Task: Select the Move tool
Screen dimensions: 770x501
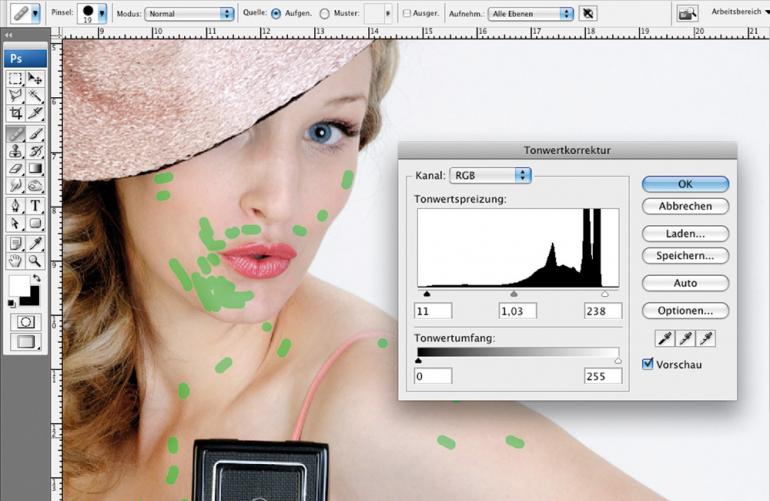Action: point(35,79)
